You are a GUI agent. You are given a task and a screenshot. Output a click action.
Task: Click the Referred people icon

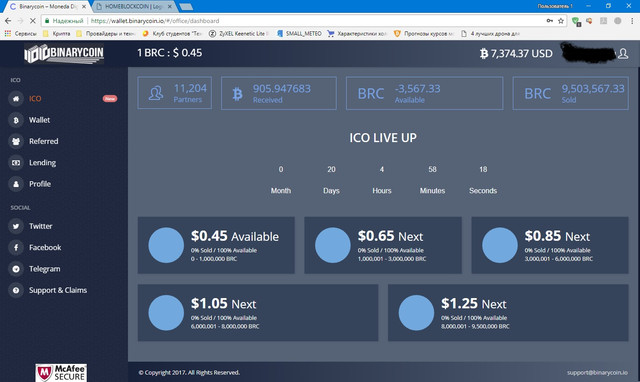[16, 141]
